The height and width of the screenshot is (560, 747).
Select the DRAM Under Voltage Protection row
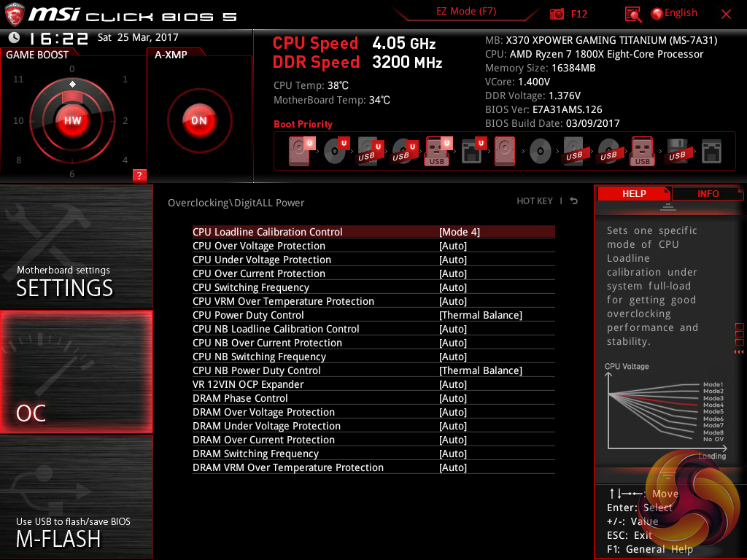(373, 426)
